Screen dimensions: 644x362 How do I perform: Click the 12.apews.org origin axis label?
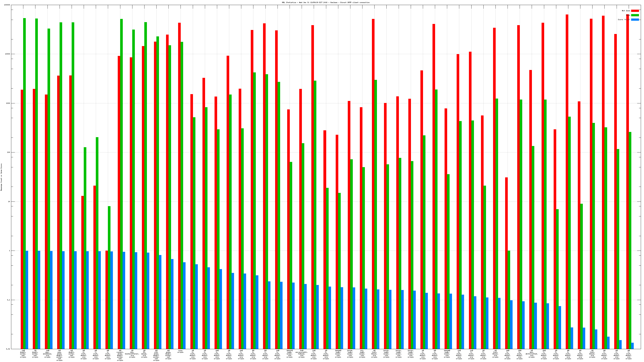[x=144, y=354]
